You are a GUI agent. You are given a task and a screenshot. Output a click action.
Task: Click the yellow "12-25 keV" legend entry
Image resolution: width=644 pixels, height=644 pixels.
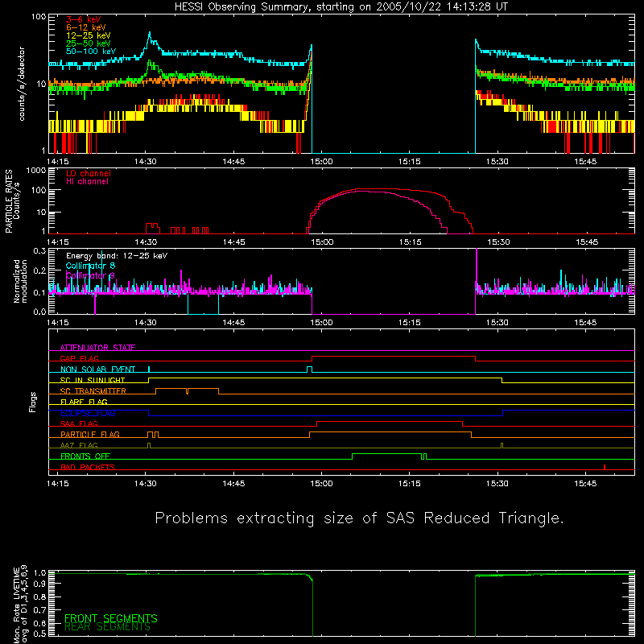(89, 35)
